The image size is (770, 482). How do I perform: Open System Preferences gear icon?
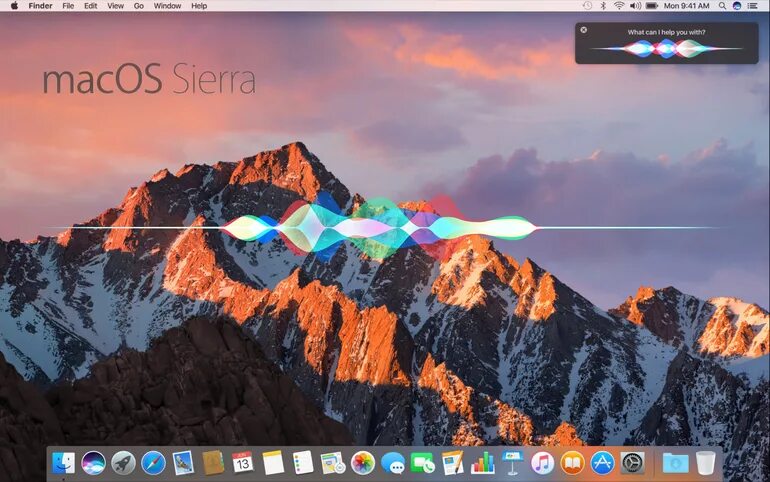tap(632, 463)
